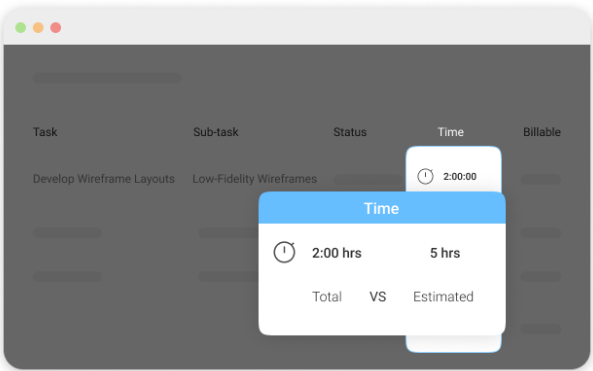Click the green window control dot

(x=20, y=28)
